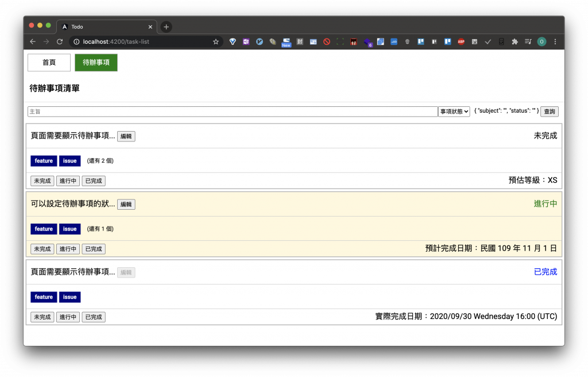
Task: Click the localhost:4200/task-list address bar
Action: [x=145, y=42]
